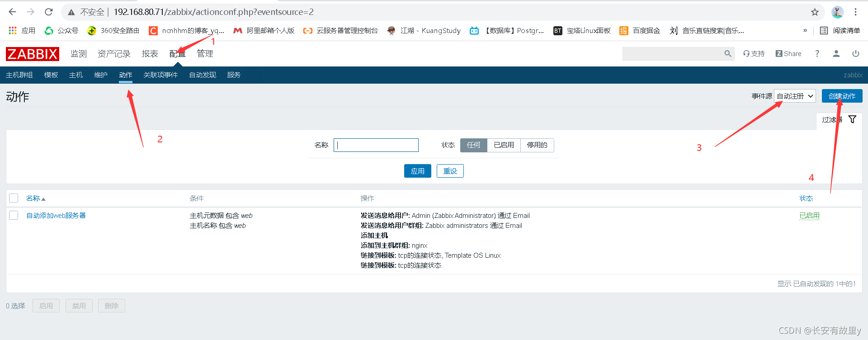Open the 配置 menu

(178, 54)
